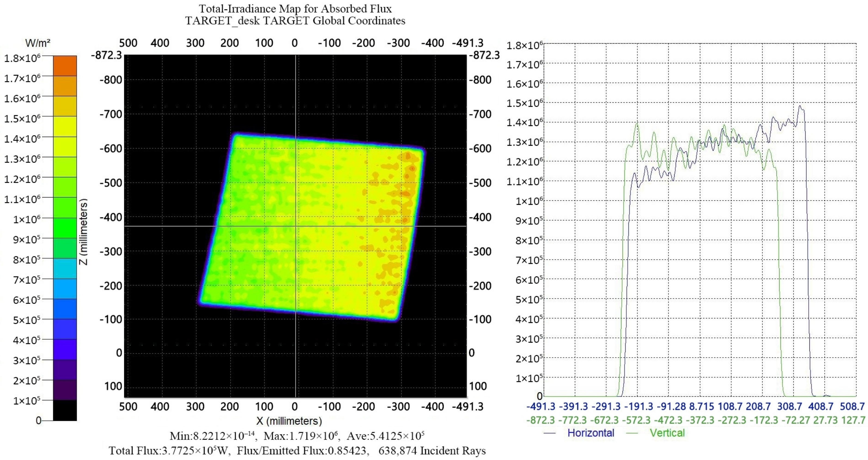
Task: Click the Max:1.719×10⁶ value text
Action: tap(301, 436)
